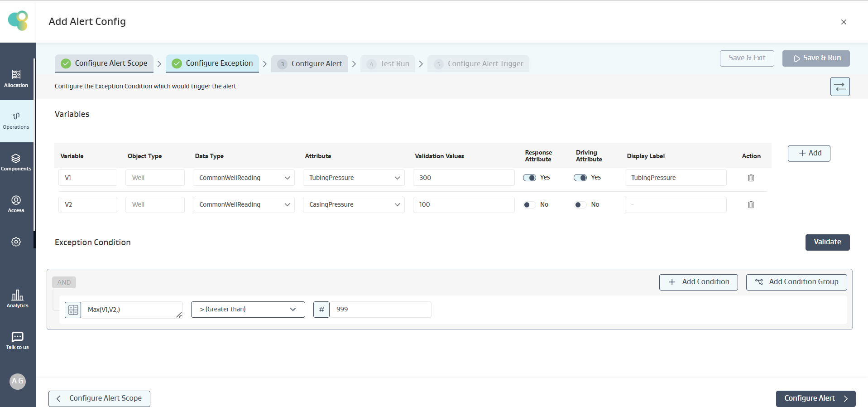Open the Components sidebar icon

click(x=16, y=162)
